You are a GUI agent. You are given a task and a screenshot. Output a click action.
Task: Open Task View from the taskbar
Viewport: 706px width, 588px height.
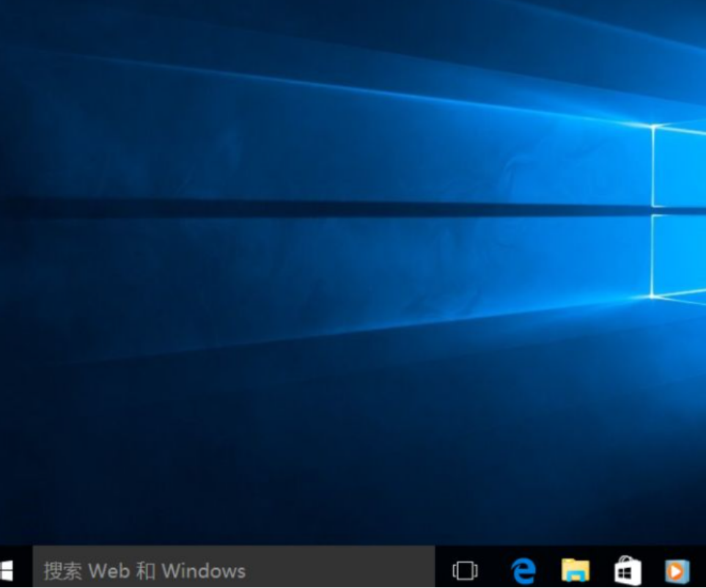click(465, 570)
